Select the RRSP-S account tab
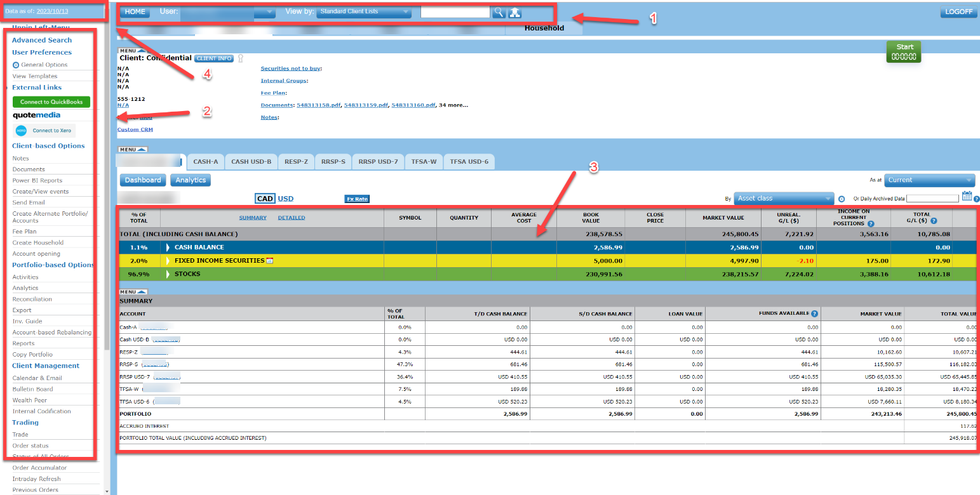Viewport: 980px width, 495px height. (x=333, y=161)
